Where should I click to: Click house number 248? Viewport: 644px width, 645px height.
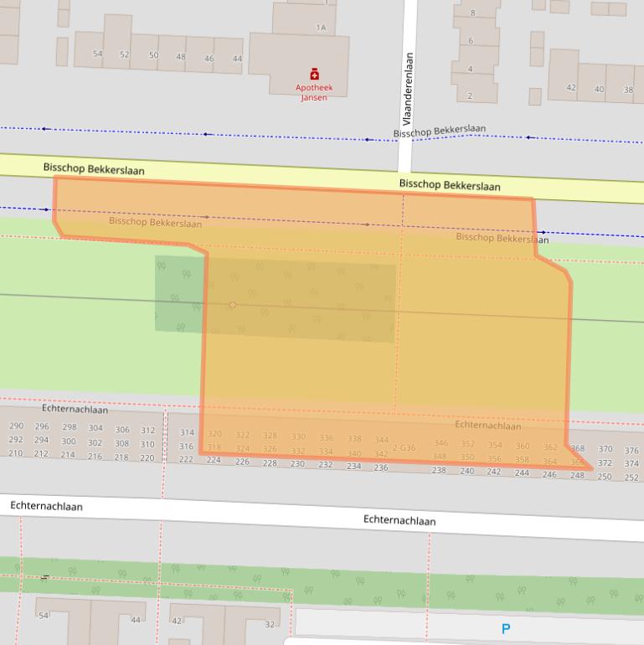coord(577,476)
